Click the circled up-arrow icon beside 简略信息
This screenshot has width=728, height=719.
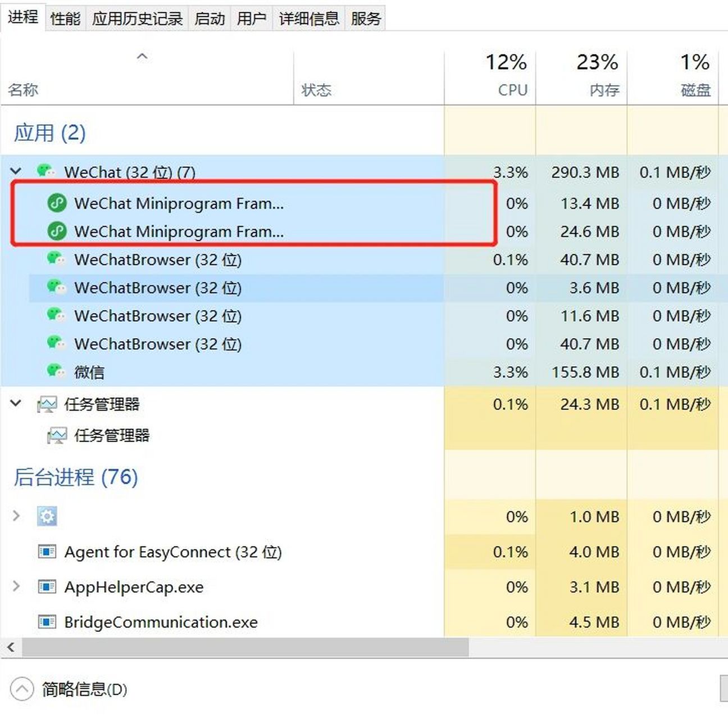click(x=22, y=689)
